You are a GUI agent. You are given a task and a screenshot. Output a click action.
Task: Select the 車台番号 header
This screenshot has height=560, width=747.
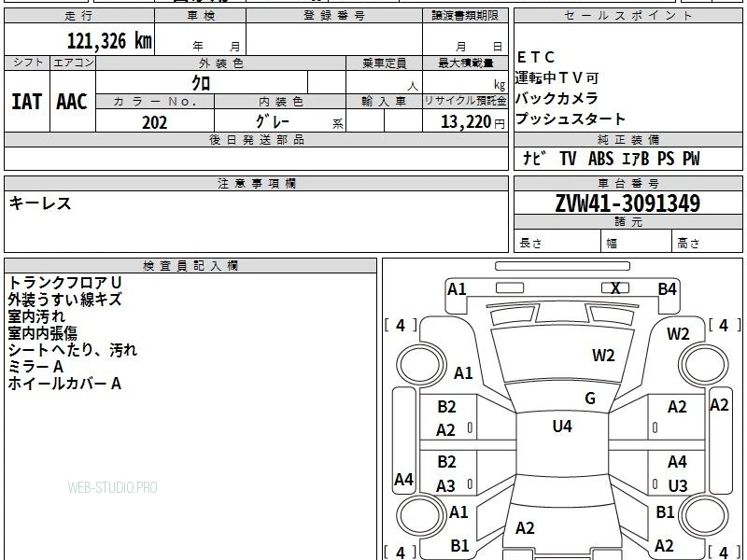tap(627, 184)
